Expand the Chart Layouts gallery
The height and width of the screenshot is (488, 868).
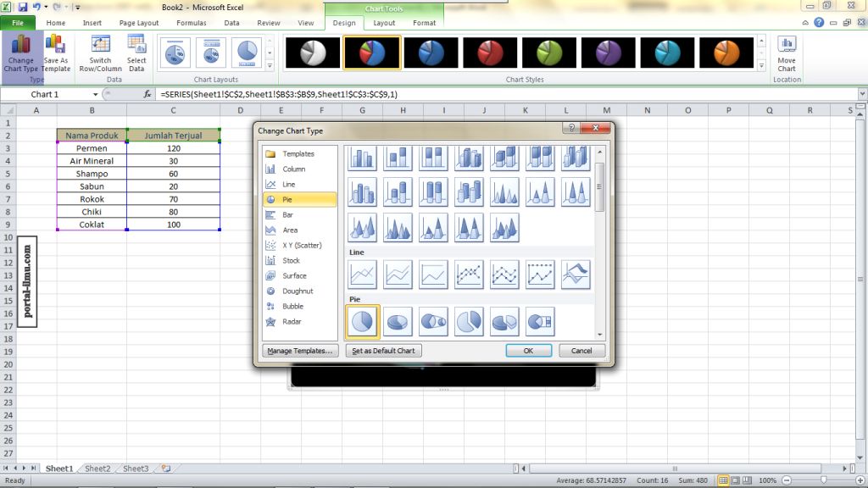270,66
